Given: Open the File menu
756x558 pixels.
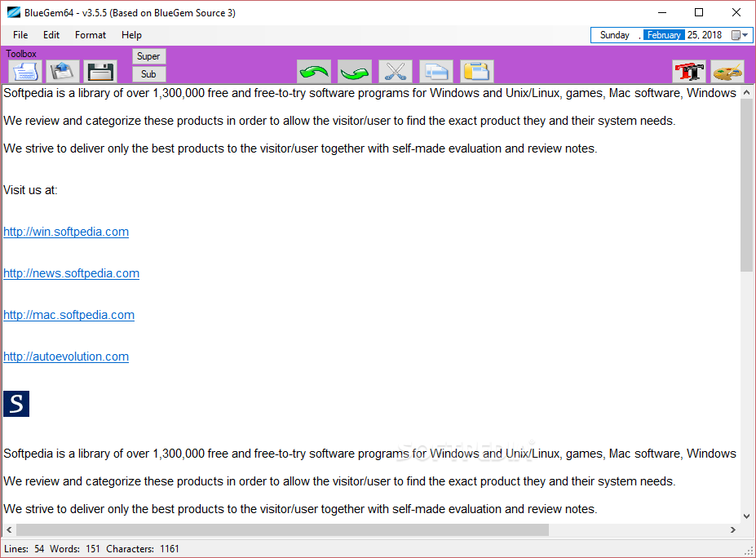Looking at the screenshot, I should [x=20, y=35].
